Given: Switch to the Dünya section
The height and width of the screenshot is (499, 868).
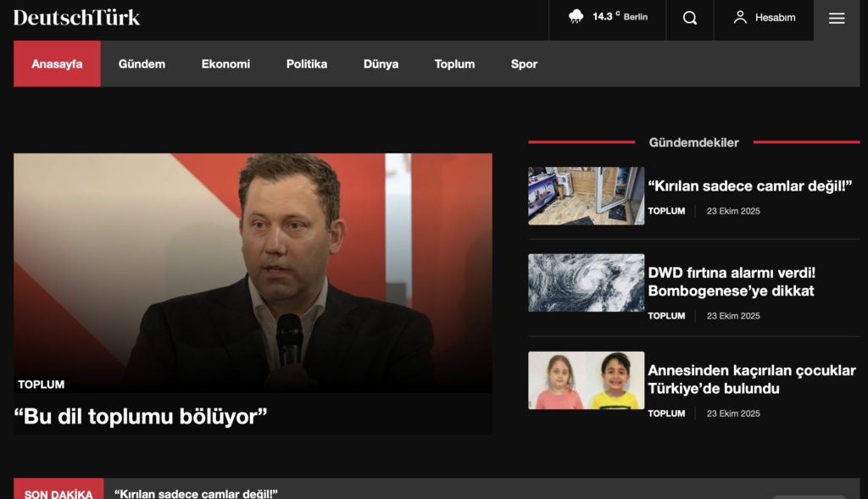Looking at the screenshot, I should [381, 64].
